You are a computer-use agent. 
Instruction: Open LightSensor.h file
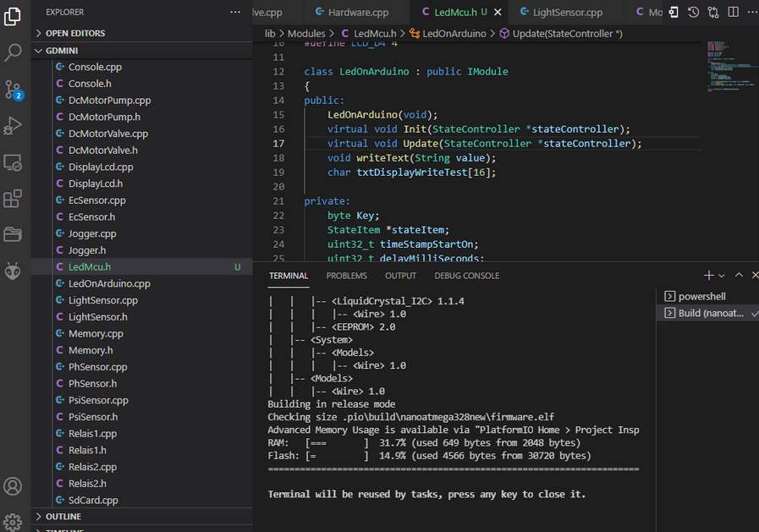[x=142, y=317]
